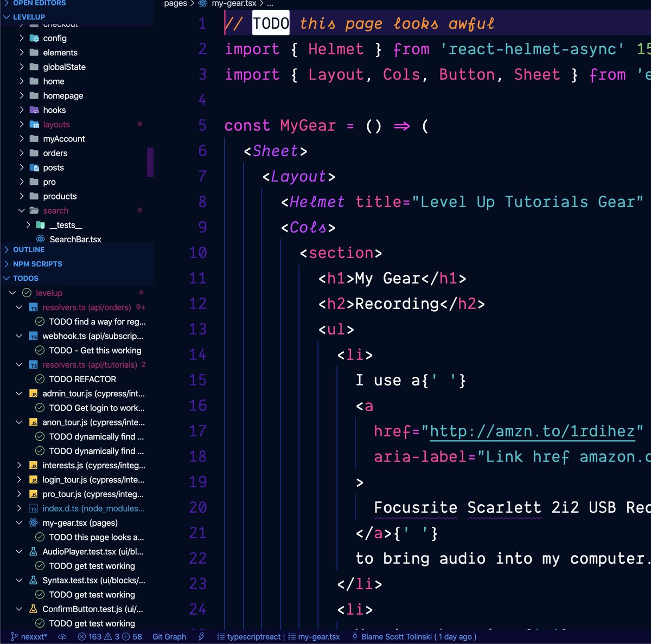Click the git branch icon in status bar

point(14,636)
